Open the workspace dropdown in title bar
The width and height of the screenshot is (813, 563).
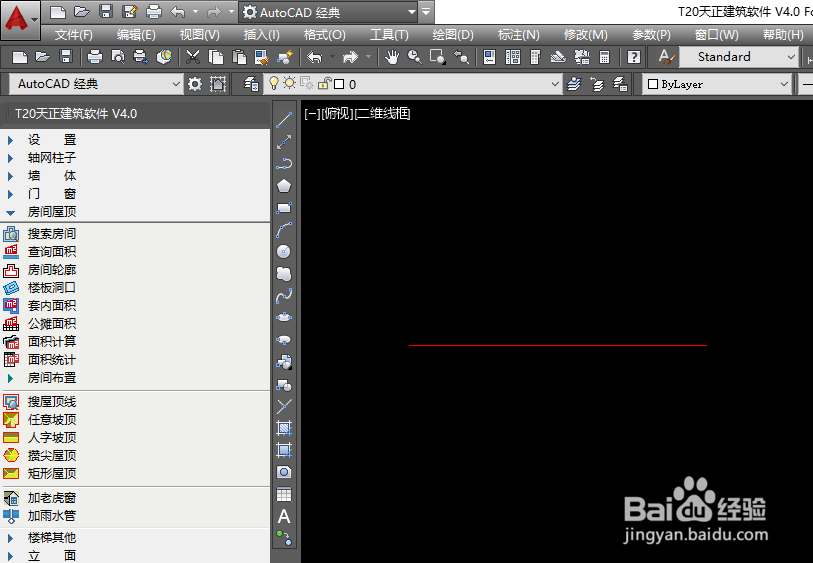point(412,12)
